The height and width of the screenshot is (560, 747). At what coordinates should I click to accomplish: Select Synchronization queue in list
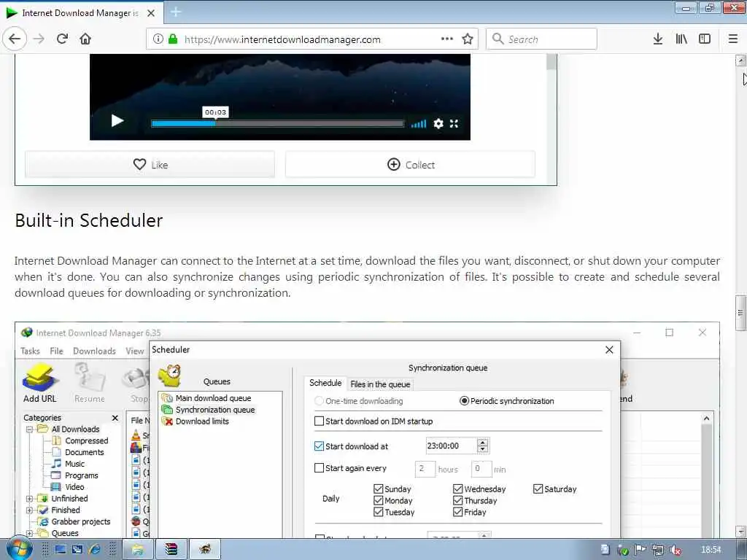tap(215, 410)
